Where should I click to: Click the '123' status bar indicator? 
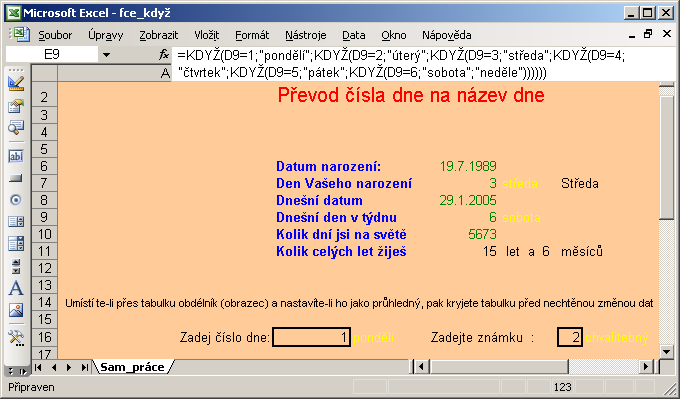pyautogui.click(x=562, y=387)
